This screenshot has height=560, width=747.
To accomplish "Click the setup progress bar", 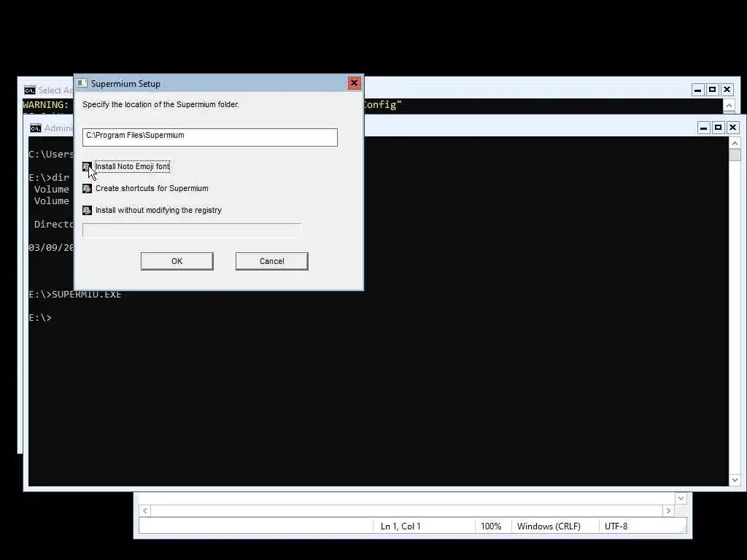I will 192,230.
